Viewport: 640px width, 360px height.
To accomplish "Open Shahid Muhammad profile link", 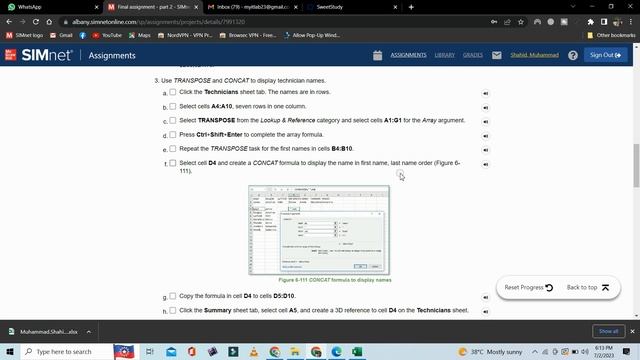I will tap(534, 55).
